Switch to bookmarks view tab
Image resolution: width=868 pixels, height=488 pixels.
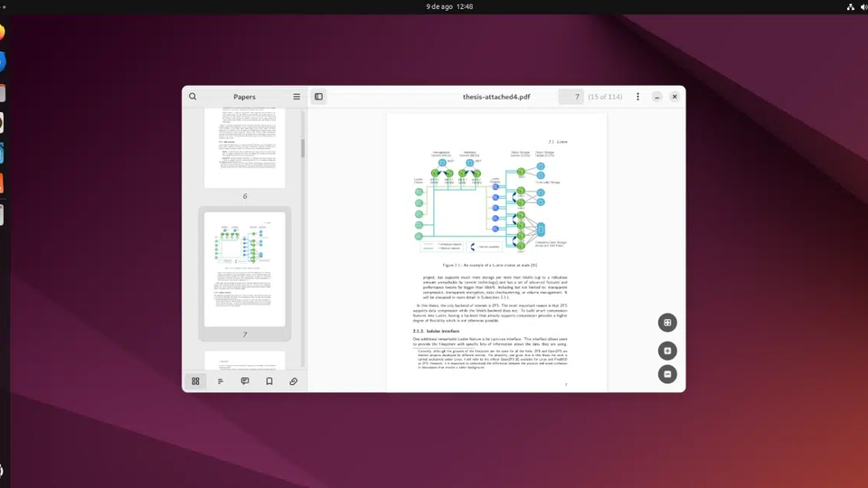click(269, 381)
